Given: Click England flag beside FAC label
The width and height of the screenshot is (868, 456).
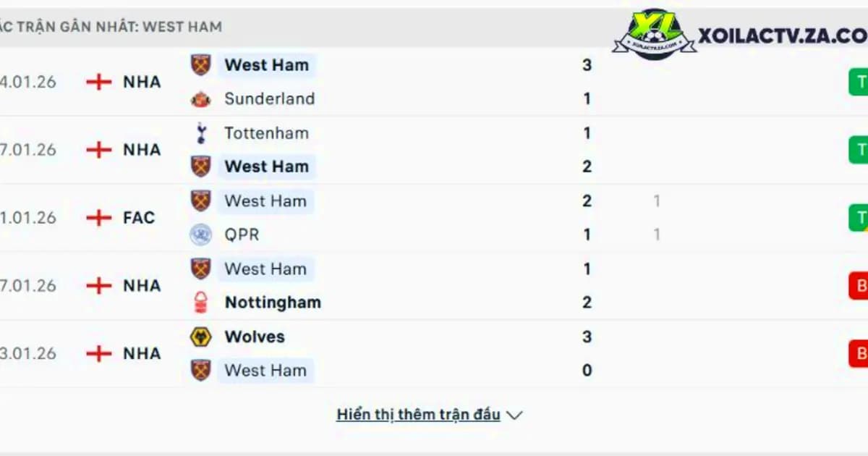Looking at the screenshot, I should [98, 218].
